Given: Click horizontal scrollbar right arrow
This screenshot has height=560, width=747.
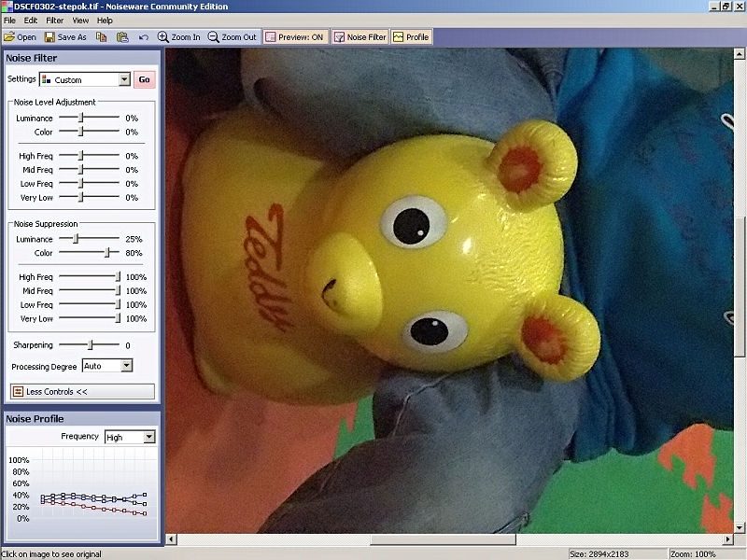Looking at the screenshot, I should point(727,539).
